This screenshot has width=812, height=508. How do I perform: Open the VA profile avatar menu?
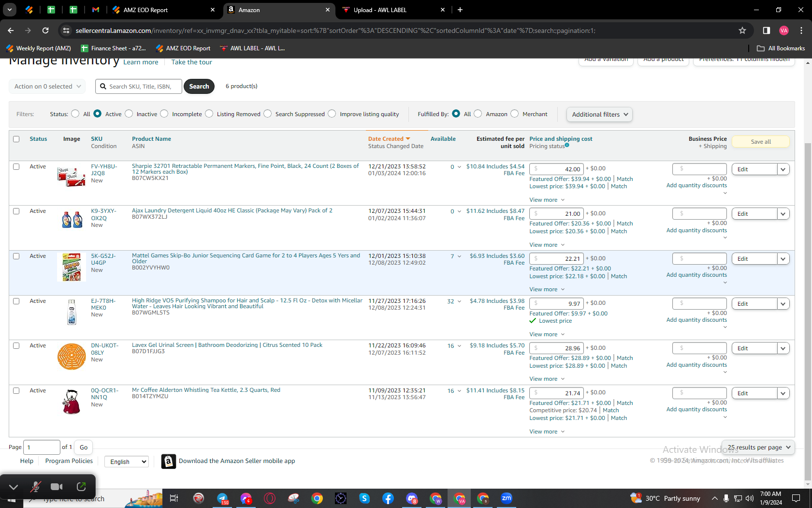point(784,30)
